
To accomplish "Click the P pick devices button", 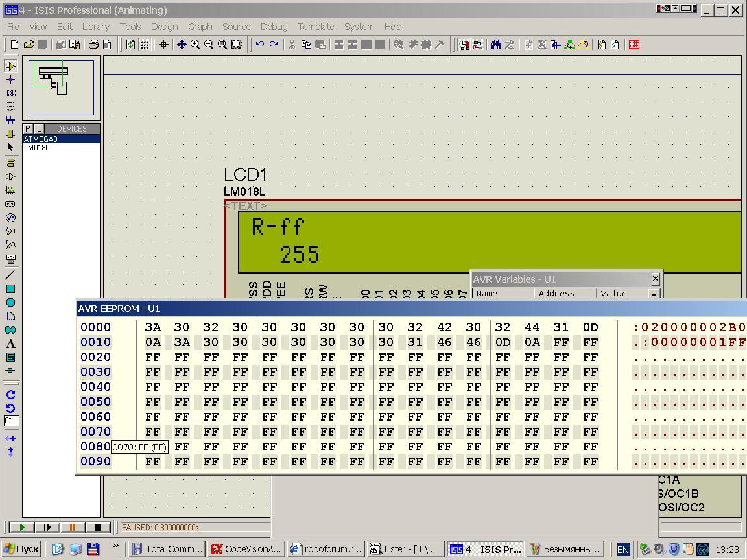I will [x=28, y=129].
